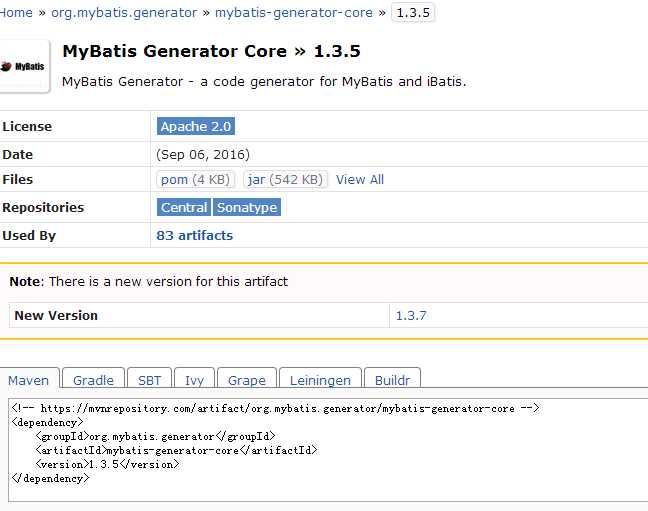Download the jar (542 KB) file

(285, 179)
